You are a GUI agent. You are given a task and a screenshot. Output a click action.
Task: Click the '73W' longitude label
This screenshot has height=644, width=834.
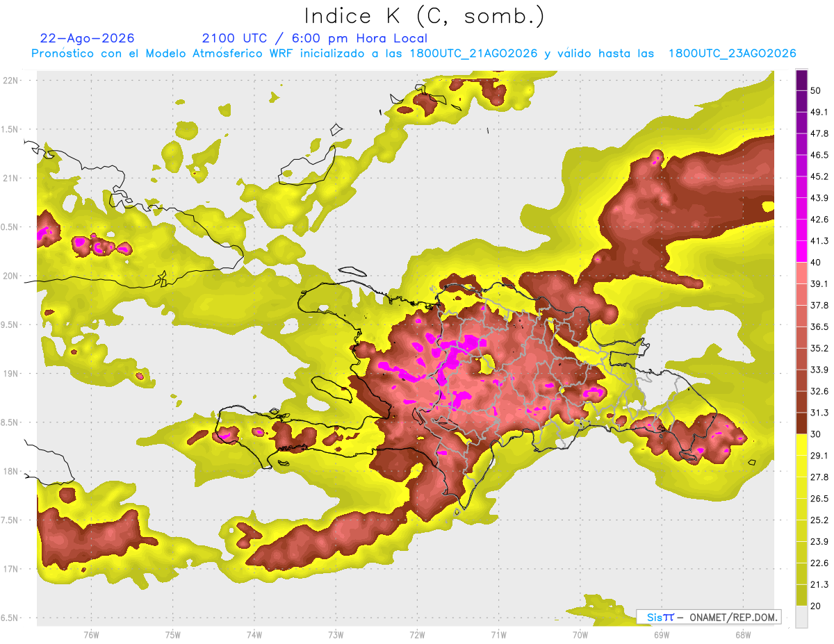click(335, 635)
